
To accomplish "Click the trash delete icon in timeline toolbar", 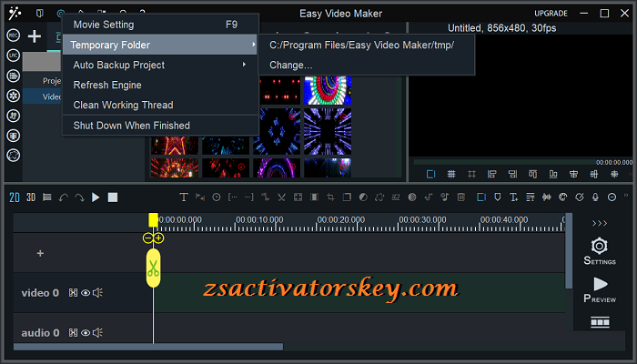I will [461, 197].
